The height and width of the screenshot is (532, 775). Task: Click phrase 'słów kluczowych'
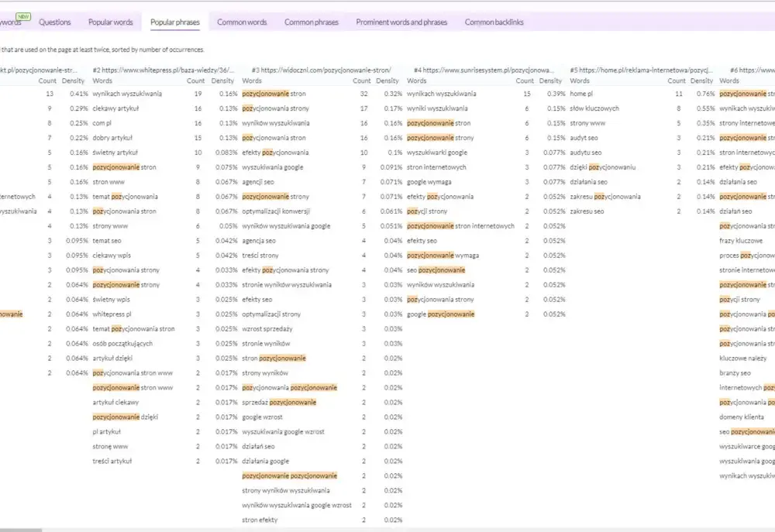tap(594, 108)
